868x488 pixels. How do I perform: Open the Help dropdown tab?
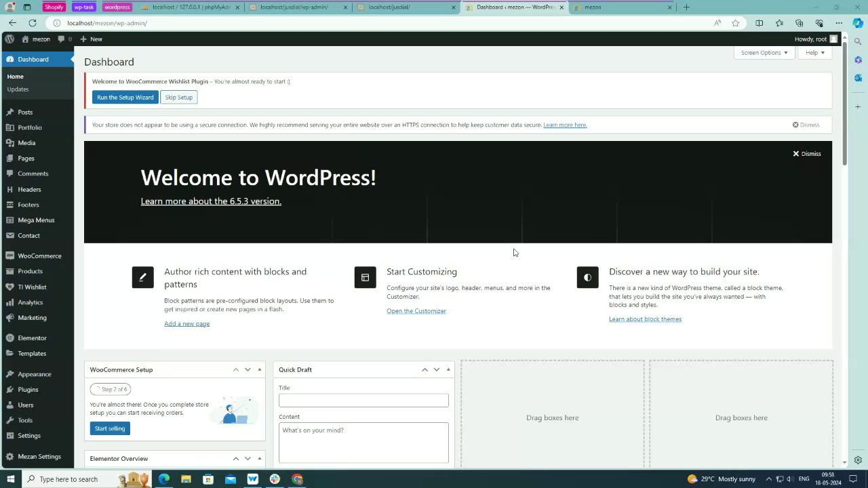point(815,52)
